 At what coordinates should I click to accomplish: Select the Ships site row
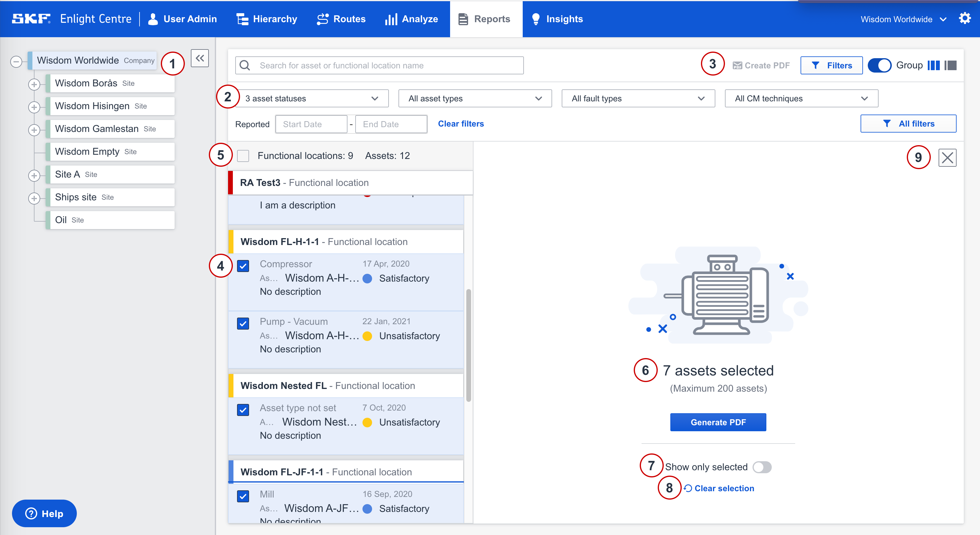point(110,197)
